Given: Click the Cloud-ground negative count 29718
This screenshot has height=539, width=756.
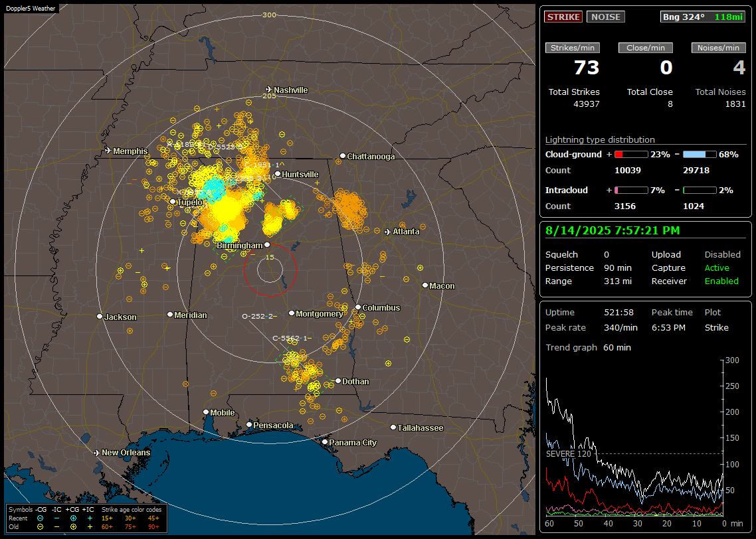Looking at the screenshot, I should [696, 171].
